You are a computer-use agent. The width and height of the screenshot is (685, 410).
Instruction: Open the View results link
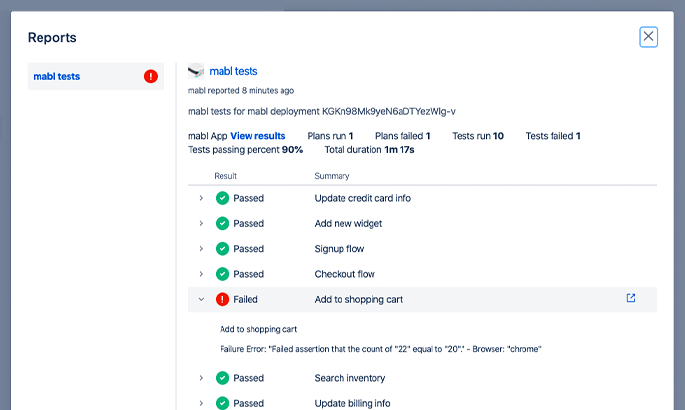(x=257, y=136)
